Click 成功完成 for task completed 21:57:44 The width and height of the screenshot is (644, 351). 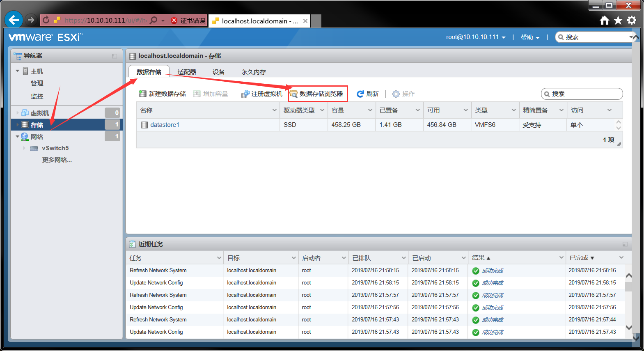tap(493, 320)
